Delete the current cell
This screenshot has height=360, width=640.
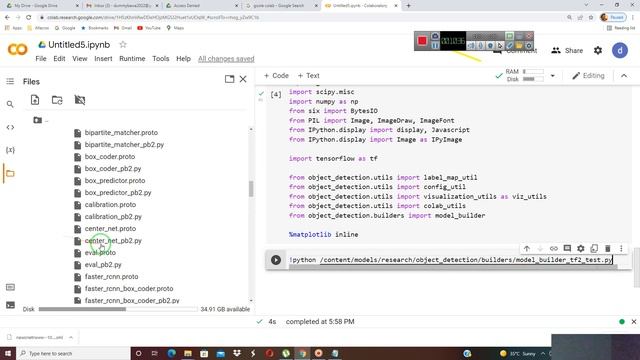(x=607, y=249)
